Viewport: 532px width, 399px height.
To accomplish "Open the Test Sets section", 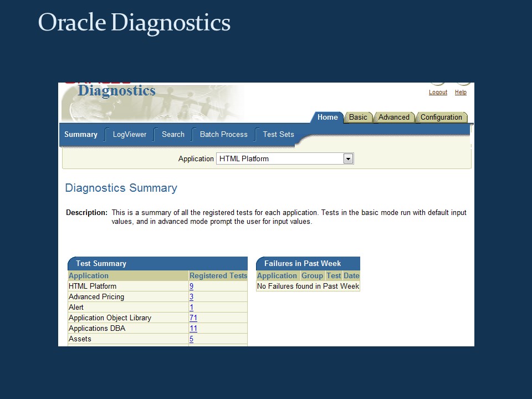I will (278, 134).
